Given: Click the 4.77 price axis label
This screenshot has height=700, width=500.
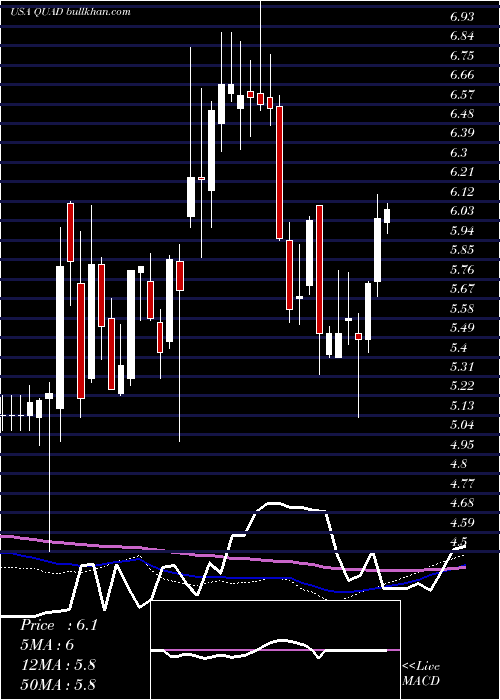Looking at the screenshot, I should coord(462,483).
